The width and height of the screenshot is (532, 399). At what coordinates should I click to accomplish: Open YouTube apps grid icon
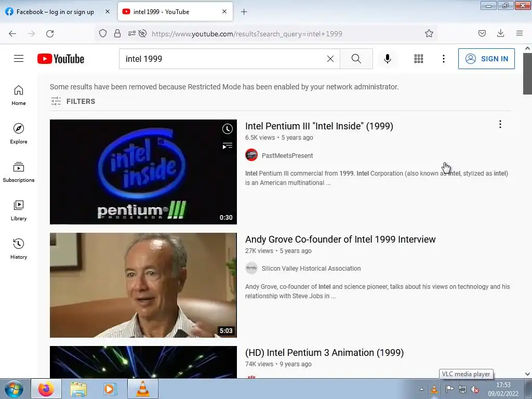[419, 59]
